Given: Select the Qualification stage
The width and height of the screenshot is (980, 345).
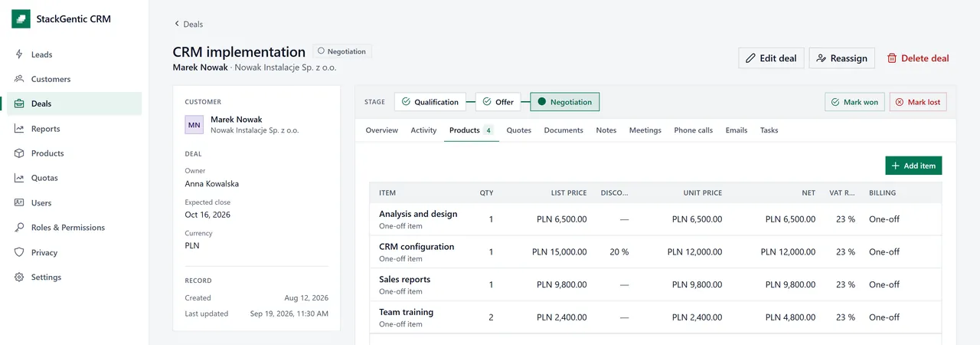Looking at the screenshot, I should click(430, 102).
